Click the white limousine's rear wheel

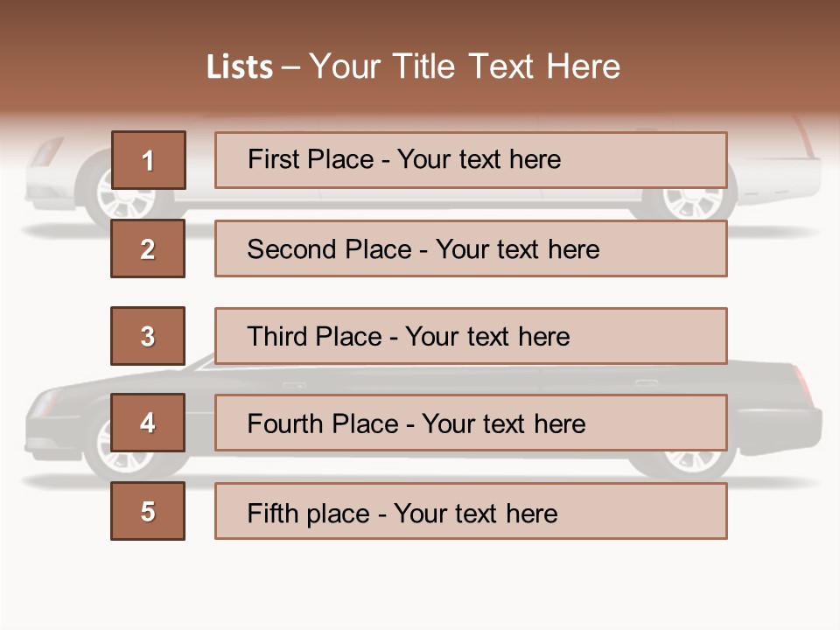coord(689,203)
